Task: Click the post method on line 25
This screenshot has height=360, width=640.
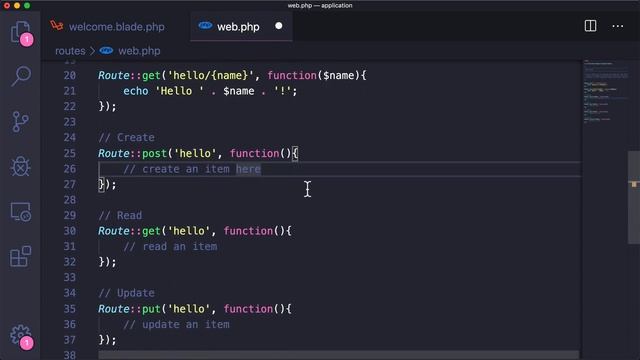Action: (x=154, y=153)
